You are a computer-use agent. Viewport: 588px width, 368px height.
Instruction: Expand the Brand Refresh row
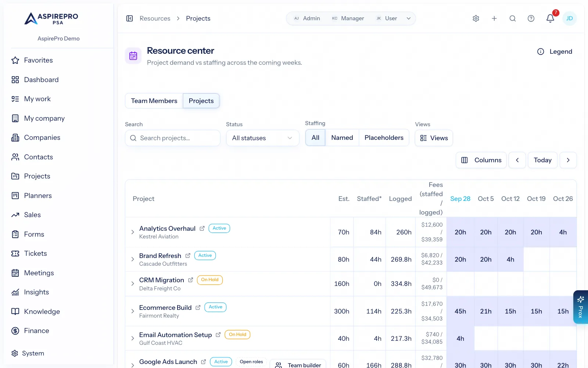(133, 259)
